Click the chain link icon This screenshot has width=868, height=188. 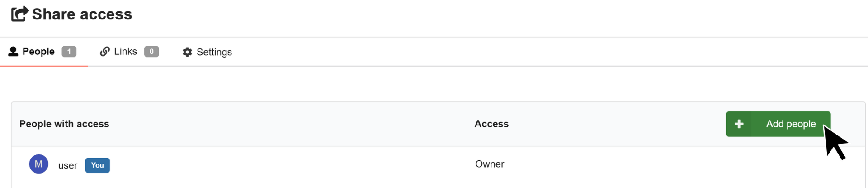pyautogui.click(x=105, y=52)
